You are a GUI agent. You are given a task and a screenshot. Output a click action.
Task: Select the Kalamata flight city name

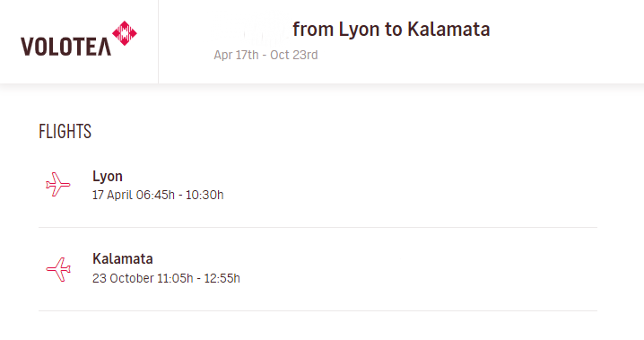123,258
